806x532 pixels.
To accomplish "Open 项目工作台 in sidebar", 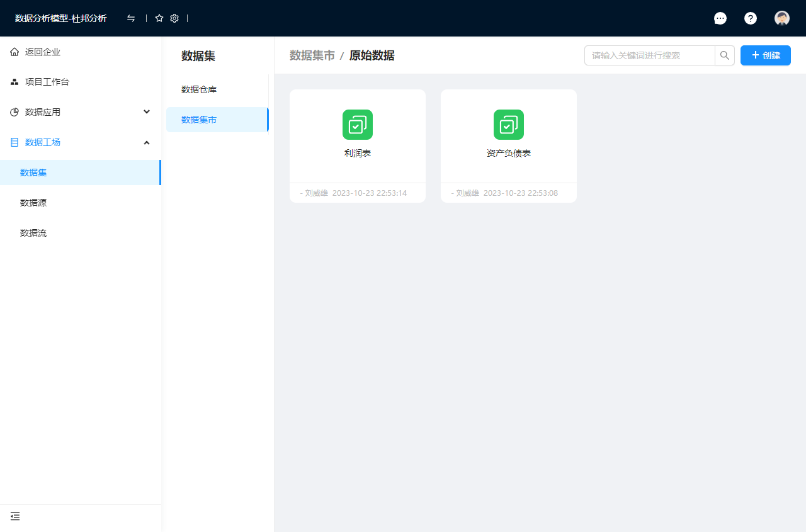I will [x=47, y=82].
